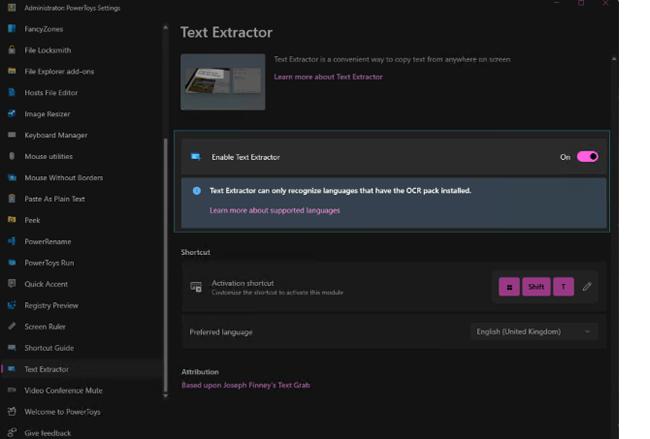650x439 pixels.
Task: Click the Windows key shortcut button
Action: tap(509, 286)
